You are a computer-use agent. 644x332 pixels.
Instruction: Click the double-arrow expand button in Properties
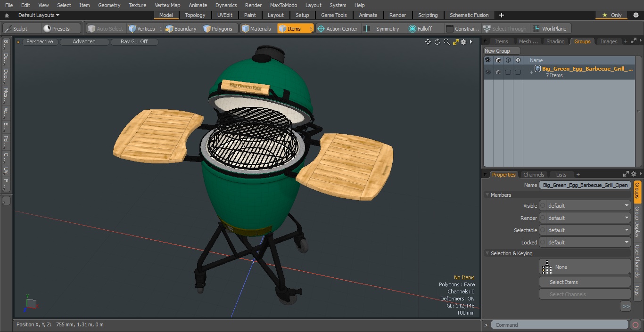[x=626, y=306]
